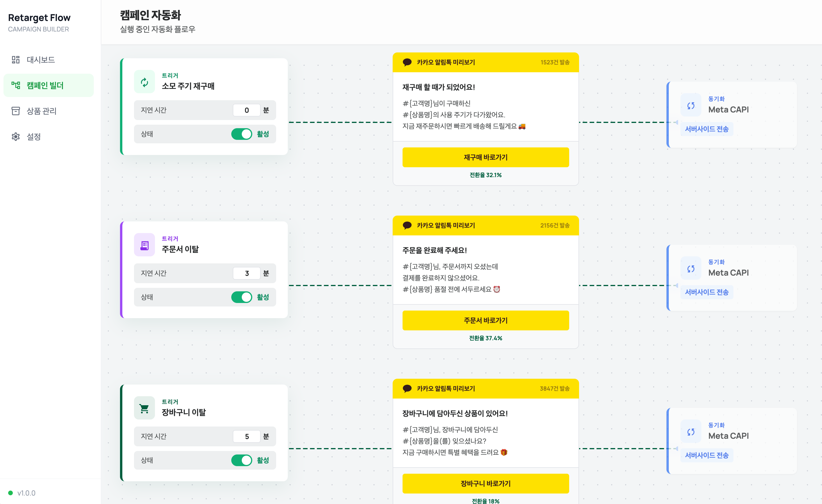Click Kakao speech bubble icon on the 1523건 발송 preview
Screen dimensions: 822x504
tap(407, 62)
